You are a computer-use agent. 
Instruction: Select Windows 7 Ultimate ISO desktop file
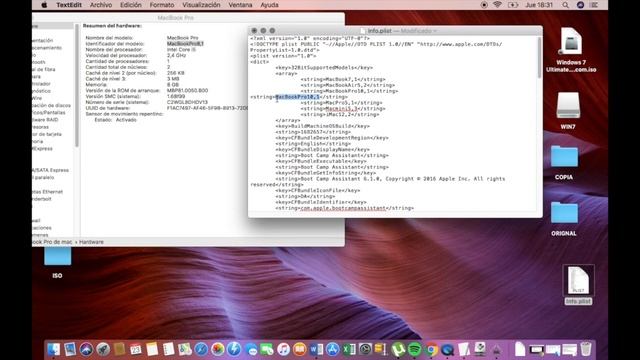point(571,50)
